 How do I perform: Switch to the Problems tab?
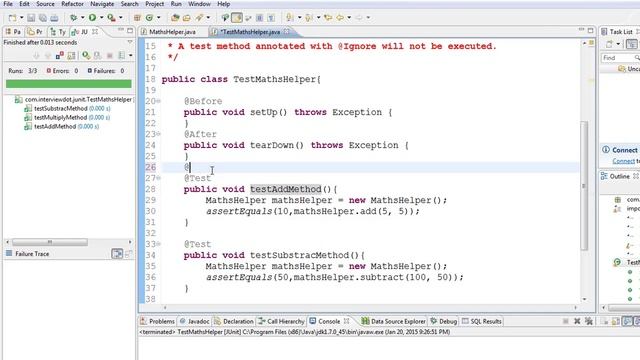coord(158,321)
